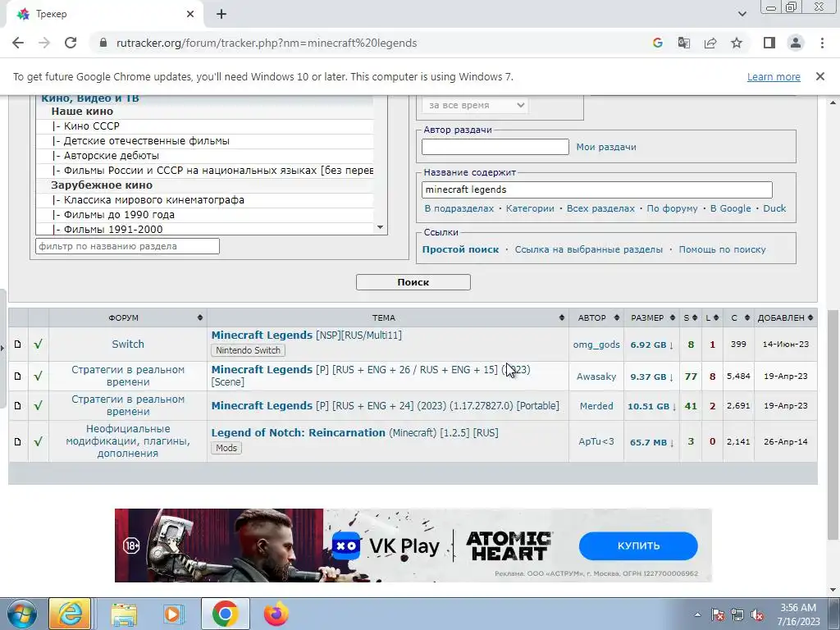840x630 pixels.
Task: Click the КУПИТЬ button on Atomic Heart ad
Action: [x=638, y=546]
